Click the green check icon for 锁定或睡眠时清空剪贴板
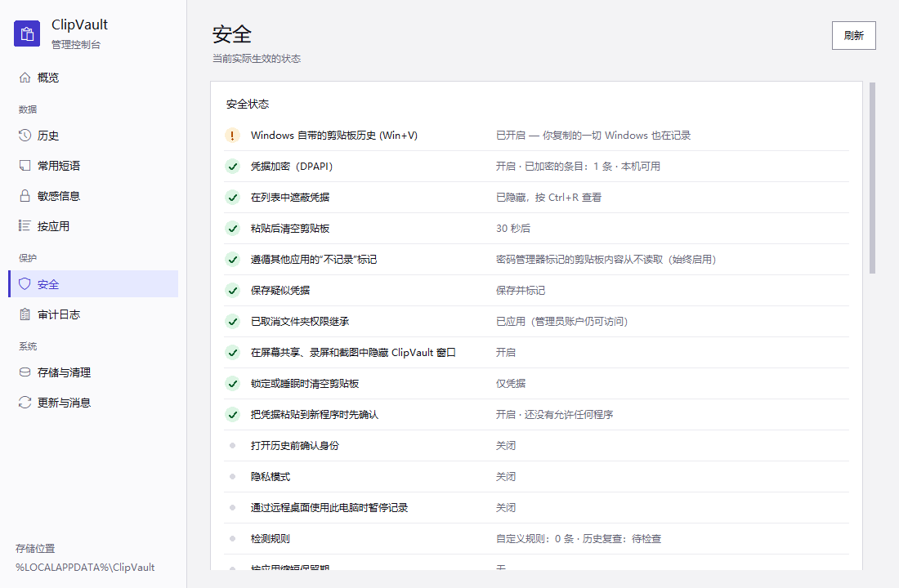The width and height of the screenshot is (899, 588). (232, 383)
